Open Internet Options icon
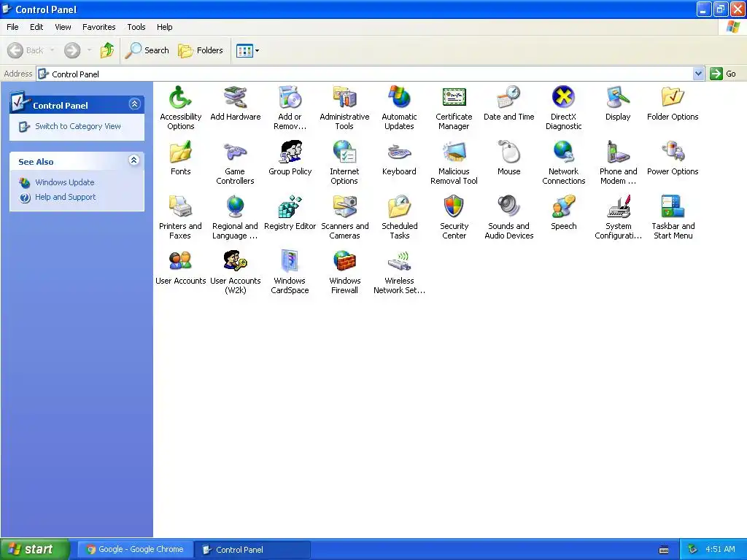 [x=344, y=152]
